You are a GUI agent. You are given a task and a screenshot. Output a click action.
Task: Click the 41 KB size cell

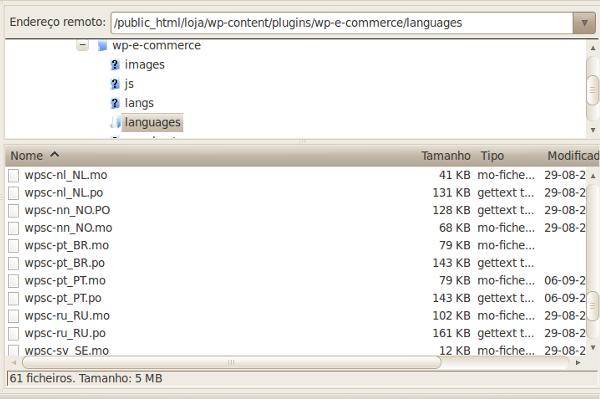point(455,175)
